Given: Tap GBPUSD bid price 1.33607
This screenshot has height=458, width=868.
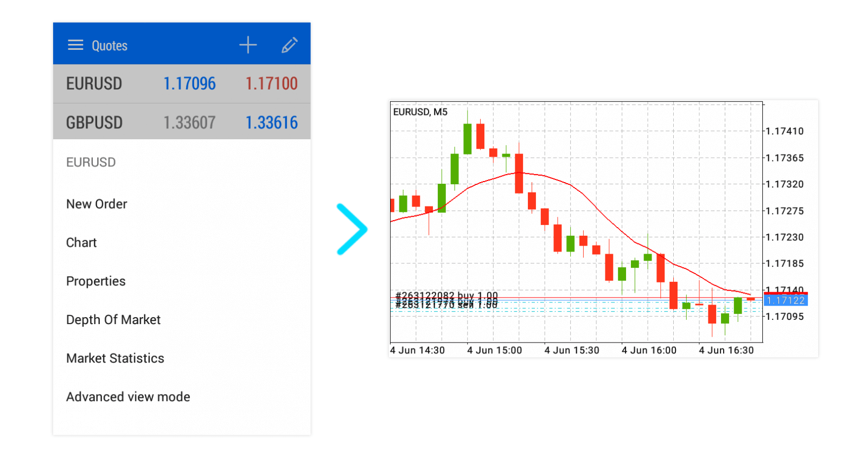Looking at the screenshot, I should (189, 122).
